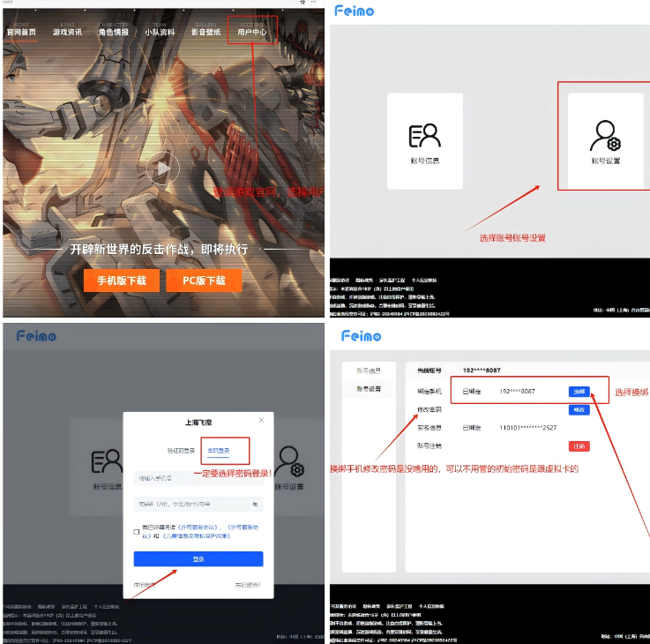Click the blue 登录 button
This screenshot has height=644, width=650.
pos(198,559)
